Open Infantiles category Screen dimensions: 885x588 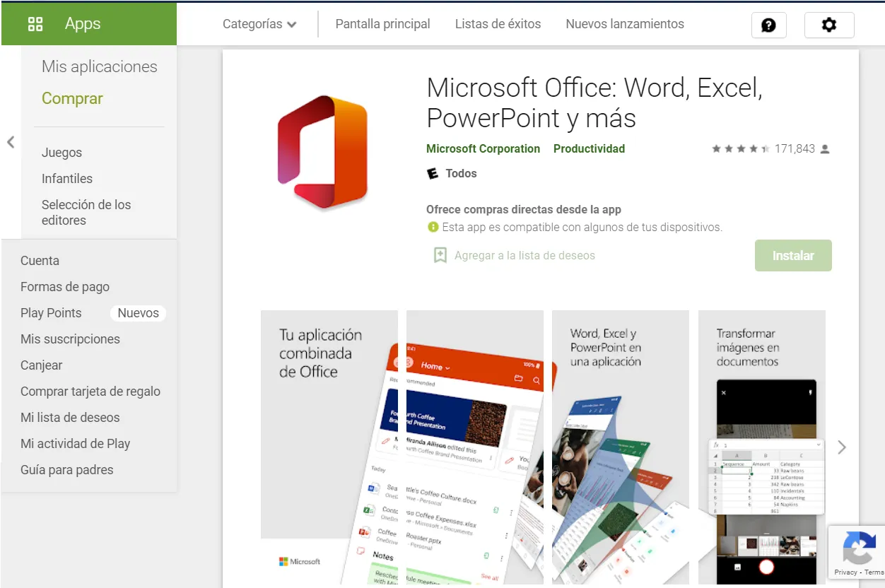(67, 179)
